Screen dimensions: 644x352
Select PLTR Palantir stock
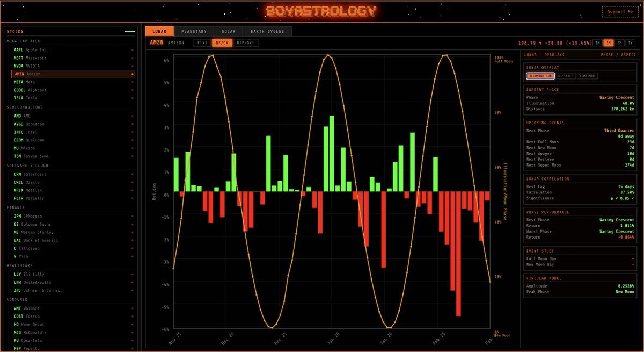[73, 198]
